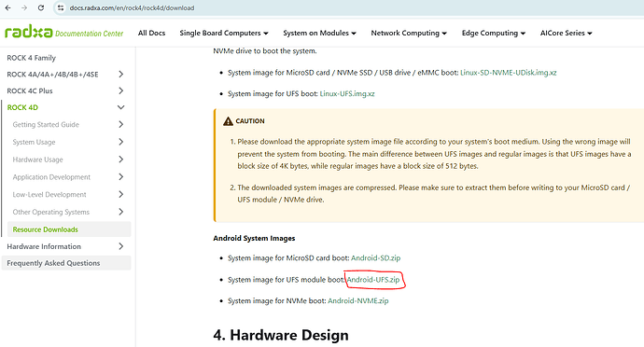Image resolution: width=644 pixels, height=347 pixels.
Task: Click the browser forward arrow
Action: tap(24, 7)
